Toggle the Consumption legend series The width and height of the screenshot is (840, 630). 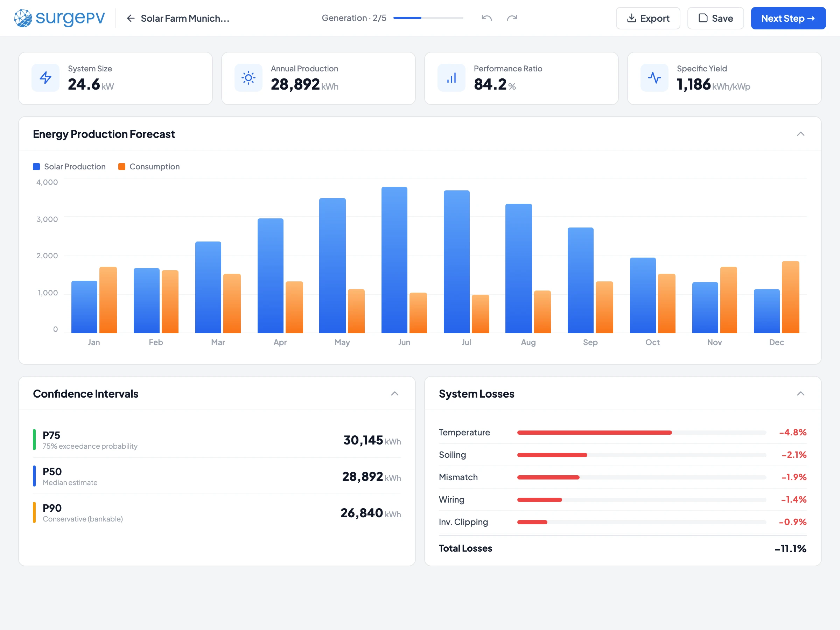pos(149,167)
